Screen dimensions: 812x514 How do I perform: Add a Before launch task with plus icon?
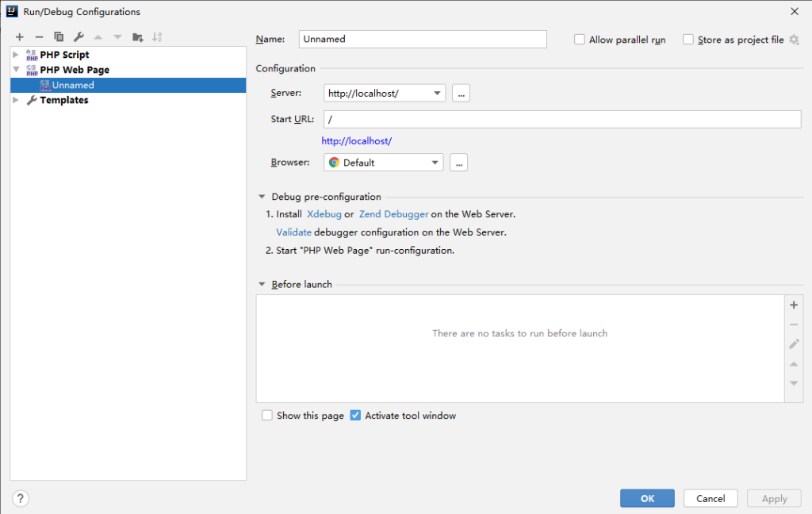point(794,305)
